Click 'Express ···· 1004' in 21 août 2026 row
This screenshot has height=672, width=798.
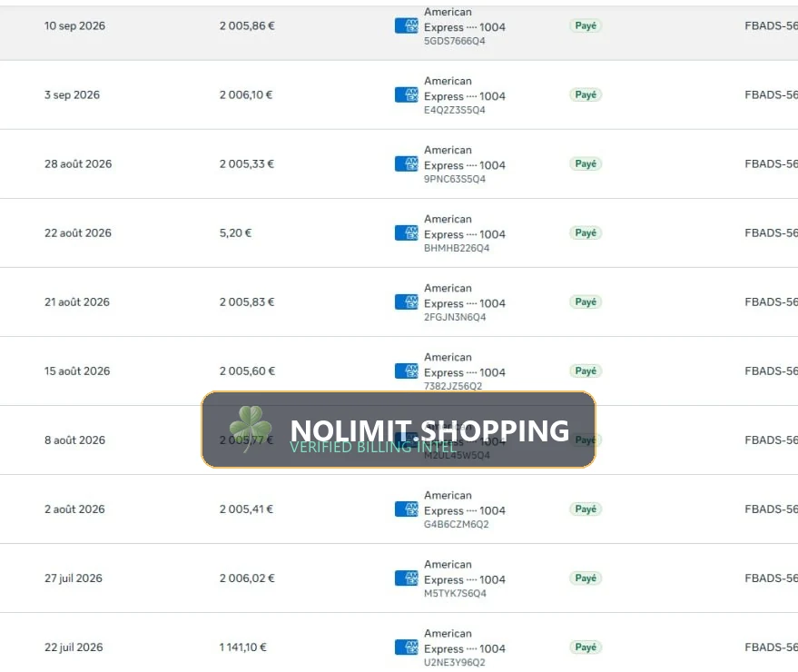tap(465, 303)
